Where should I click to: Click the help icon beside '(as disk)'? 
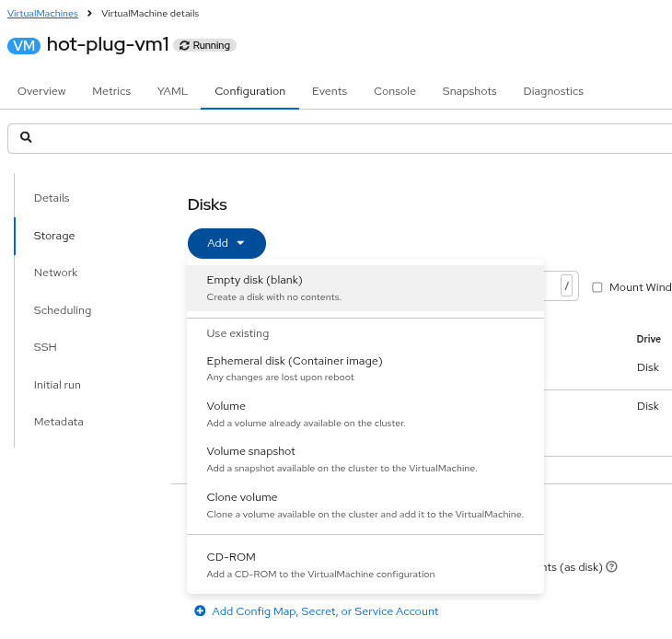coord(611,567)
